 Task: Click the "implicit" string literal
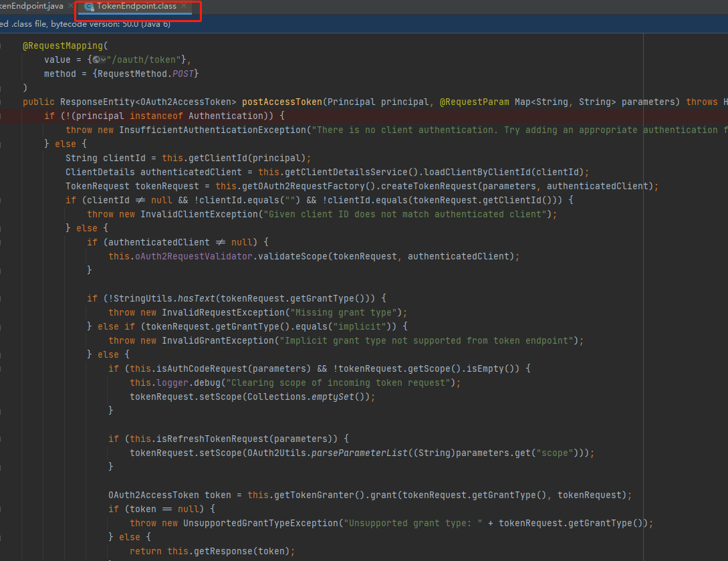[x=360, y=326]
